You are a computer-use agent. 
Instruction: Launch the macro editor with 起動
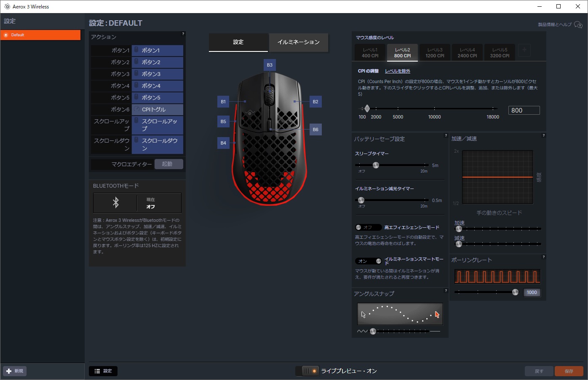[x=168, y=164]
